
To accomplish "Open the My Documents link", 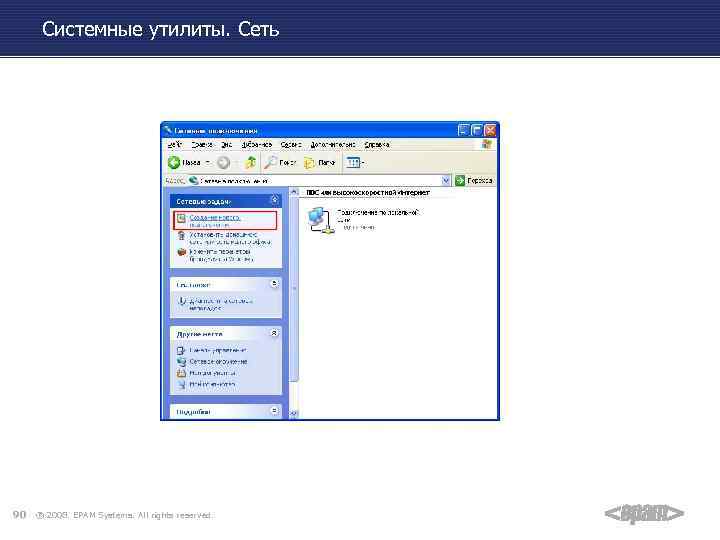I will [213, 373].
